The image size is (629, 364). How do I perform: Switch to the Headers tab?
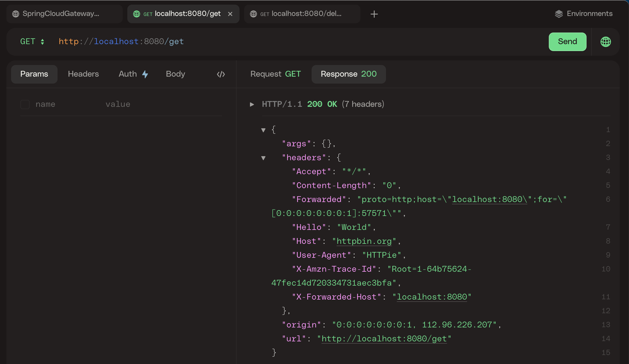pyautogui.click(x=83, y=74)
